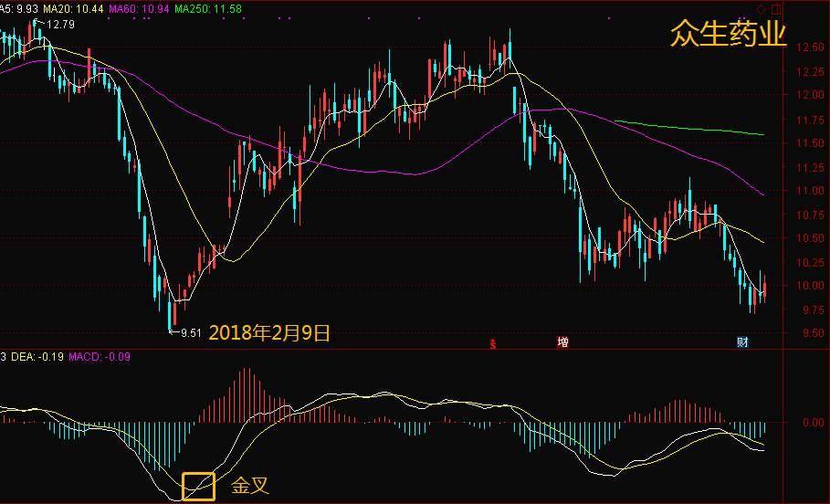
Task: Click the red S marker below the chart
Action: (493, 344)
